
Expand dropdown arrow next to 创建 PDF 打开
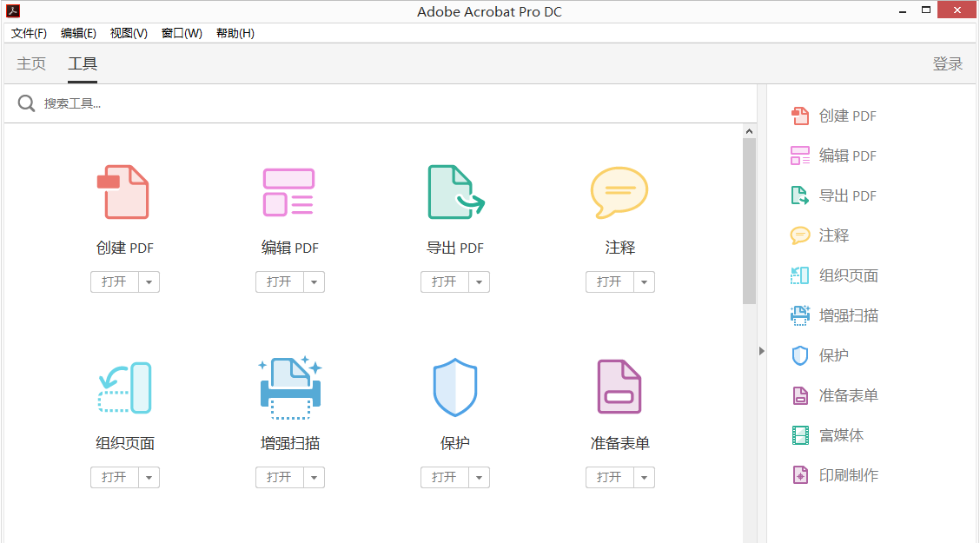coord(149,281)
